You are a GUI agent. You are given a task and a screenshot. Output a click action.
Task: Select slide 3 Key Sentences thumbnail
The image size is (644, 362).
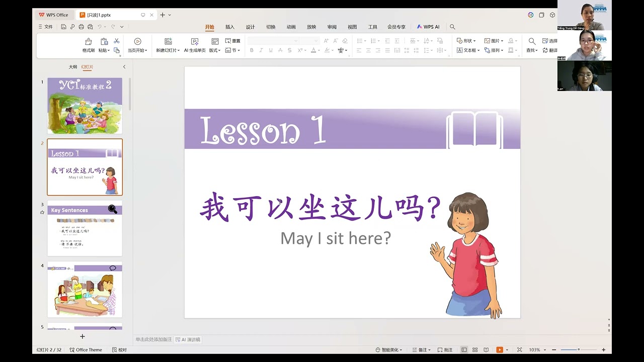[x=85, y=228]
